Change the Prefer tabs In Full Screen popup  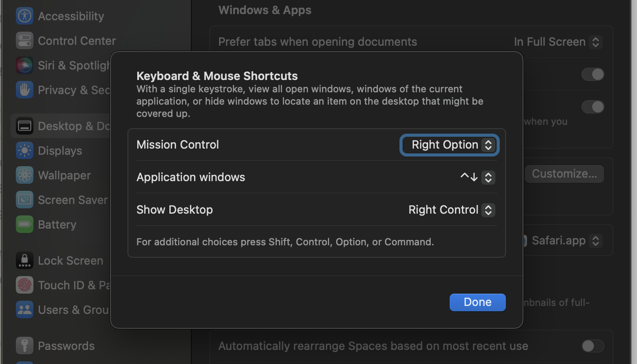558,42
